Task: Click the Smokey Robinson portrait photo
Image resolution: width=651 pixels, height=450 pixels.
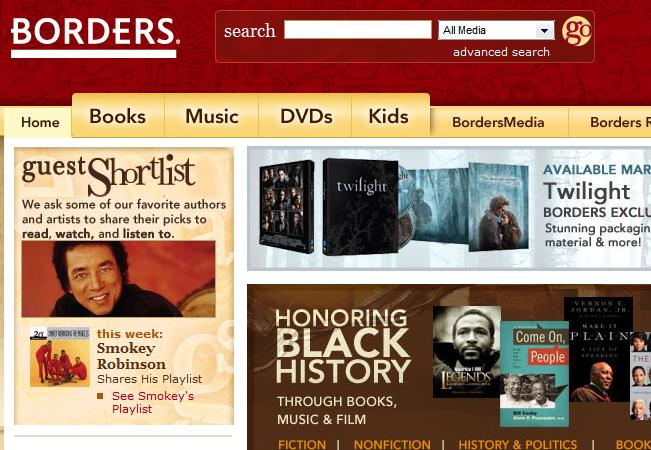Action: click(x=119, y=279)
